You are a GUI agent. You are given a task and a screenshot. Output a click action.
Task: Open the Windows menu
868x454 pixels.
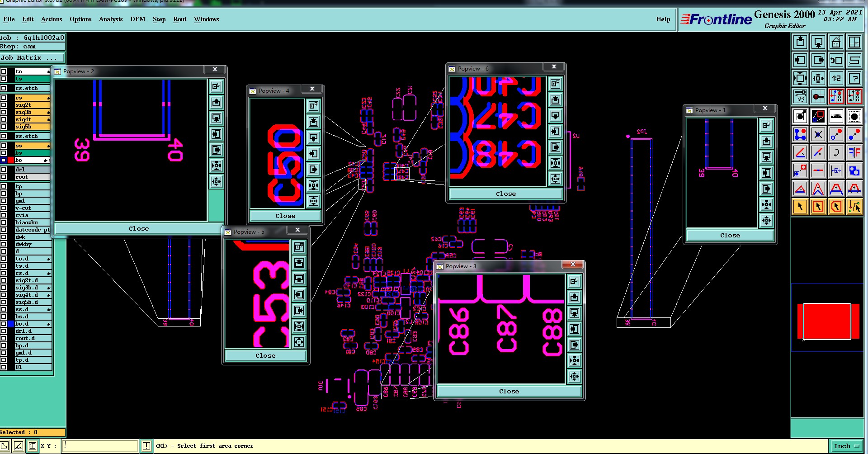click(206, 19)
